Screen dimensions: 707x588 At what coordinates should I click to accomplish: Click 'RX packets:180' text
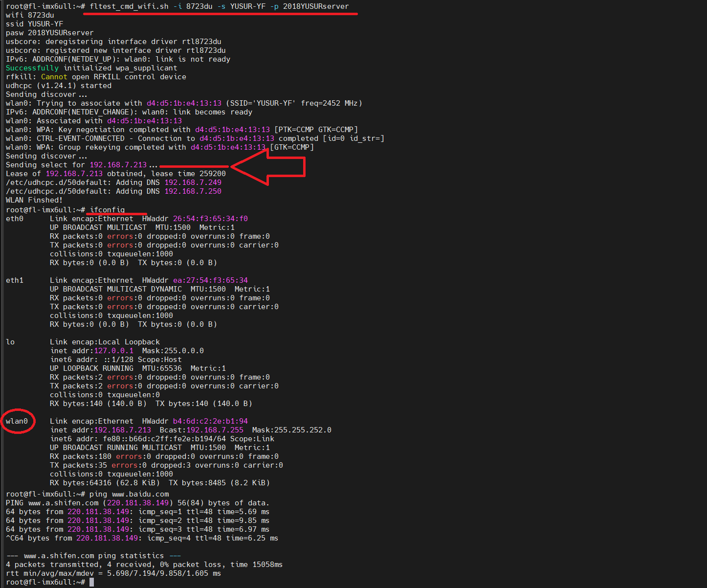[81, 456]
